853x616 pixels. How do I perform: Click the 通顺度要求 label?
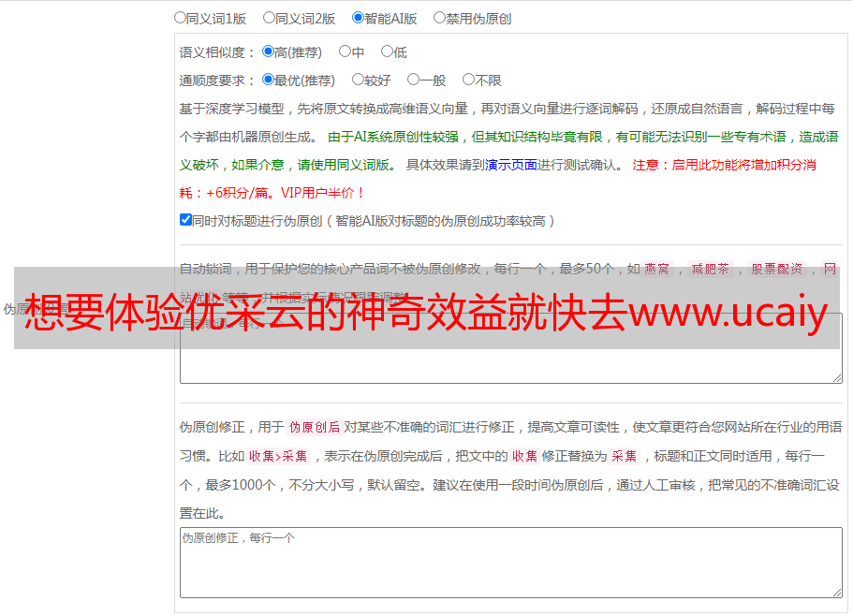(x=217, y=81)
